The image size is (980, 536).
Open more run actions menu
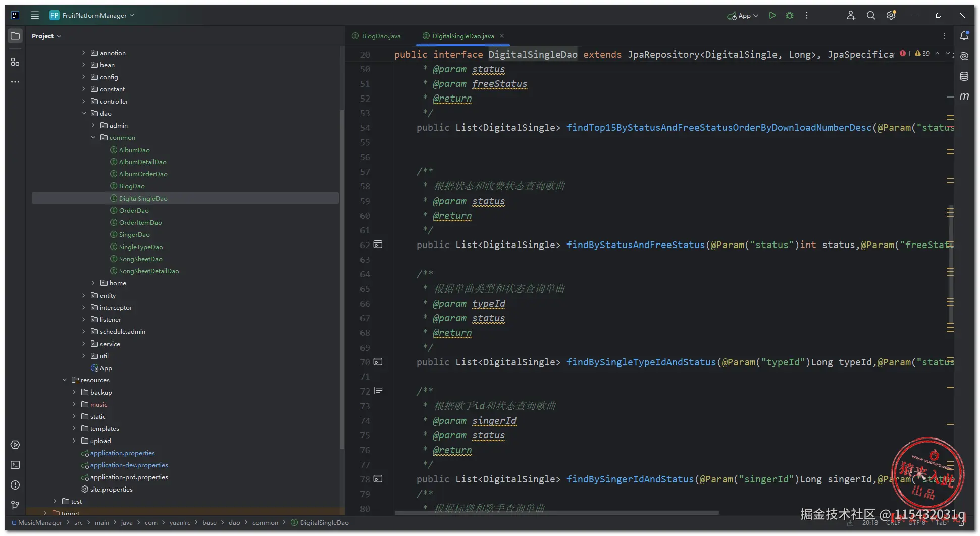click(807, 15)
